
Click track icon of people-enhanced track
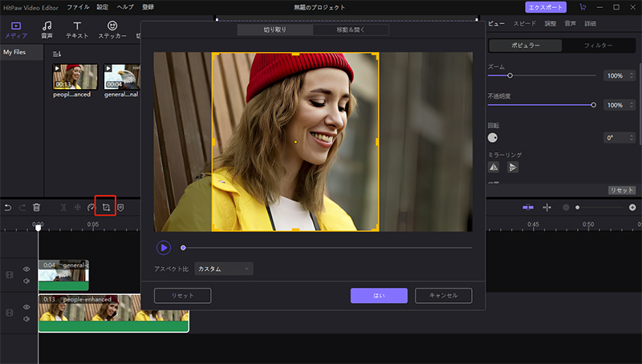click(10, 313)
